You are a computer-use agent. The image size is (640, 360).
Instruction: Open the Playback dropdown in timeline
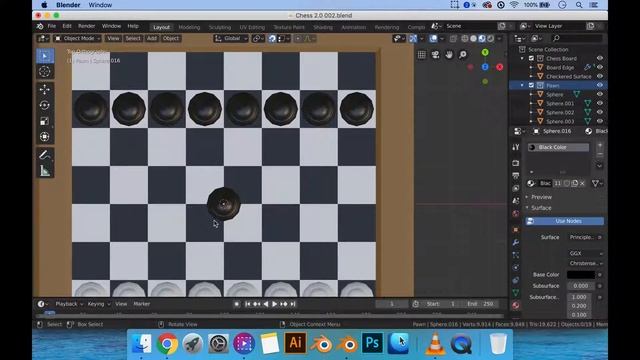tap(69, 304)
